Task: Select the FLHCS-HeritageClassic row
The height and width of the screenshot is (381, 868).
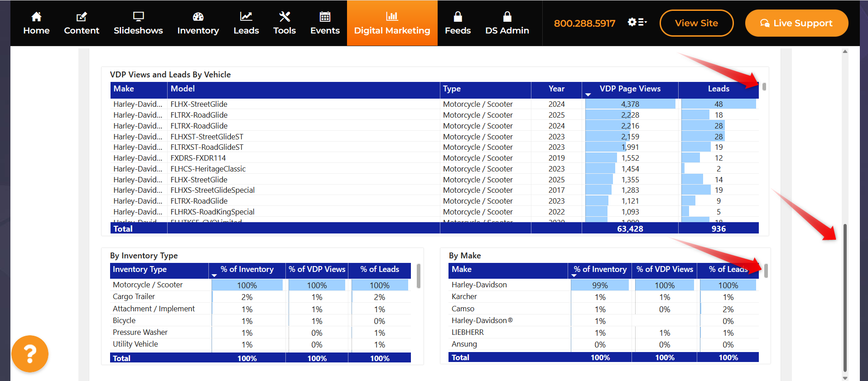Action: 434,169
